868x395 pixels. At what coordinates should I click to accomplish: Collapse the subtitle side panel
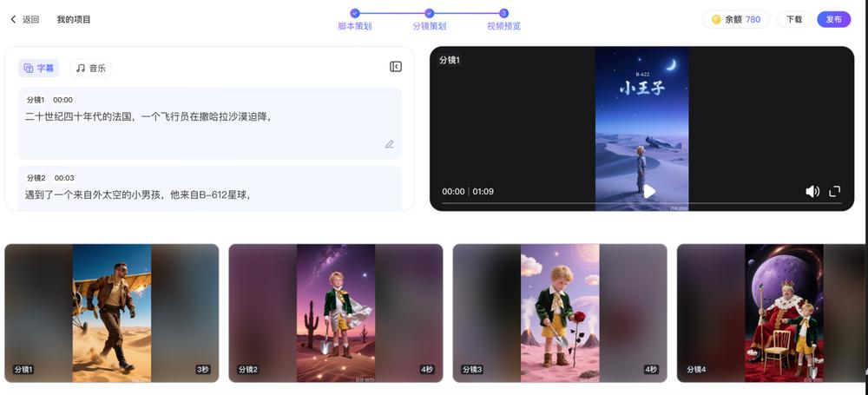[x=395, y=67]
